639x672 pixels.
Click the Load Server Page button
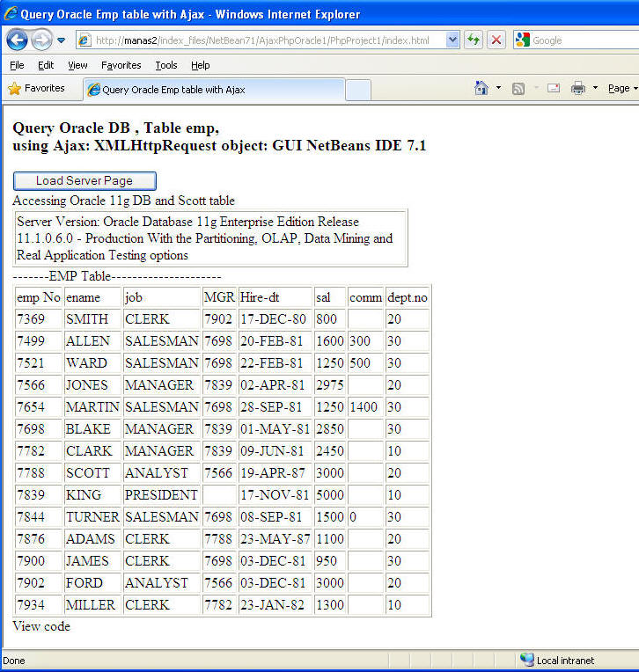tap(84, 181)
